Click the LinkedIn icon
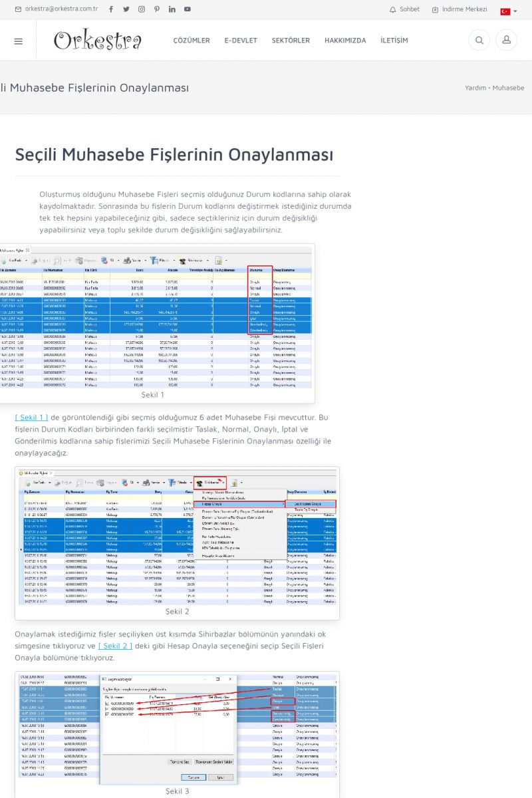This screenshot has height=798, width=532. click(x=172, y=9)
